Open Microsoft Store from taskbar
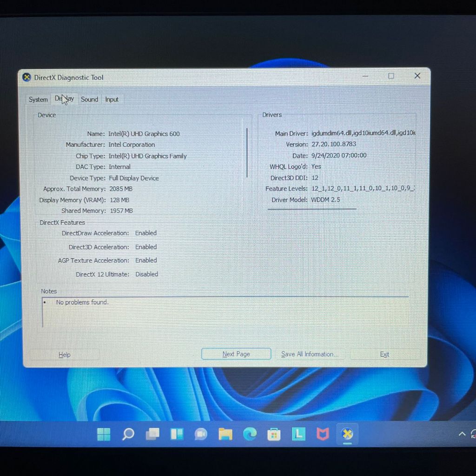476x476 pixels. click(x=274, y=434)
